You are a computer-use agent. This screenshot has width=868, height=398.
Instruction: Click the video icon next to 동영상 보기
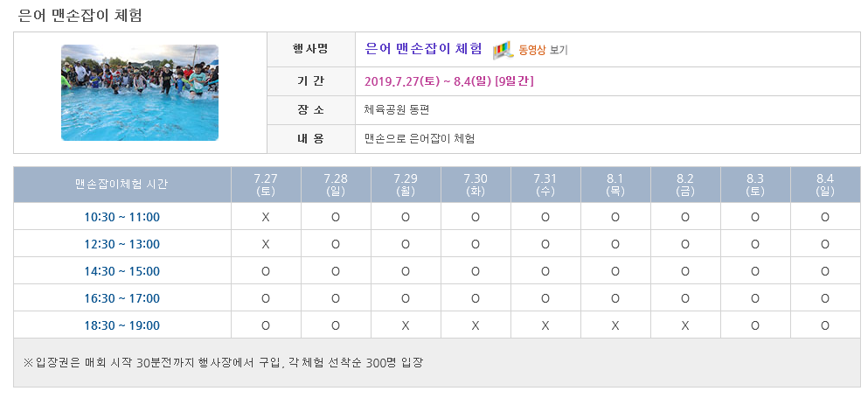coord(503,50)
